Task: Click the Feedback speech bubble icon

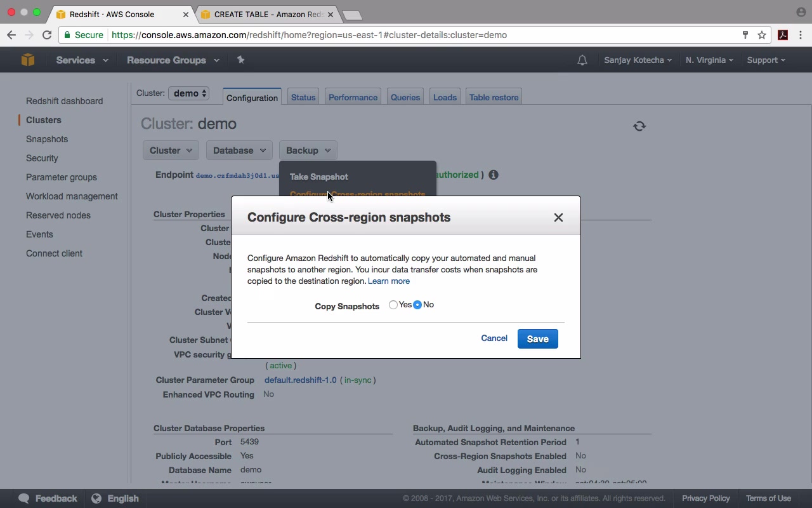Action: [x=24, y=498]
